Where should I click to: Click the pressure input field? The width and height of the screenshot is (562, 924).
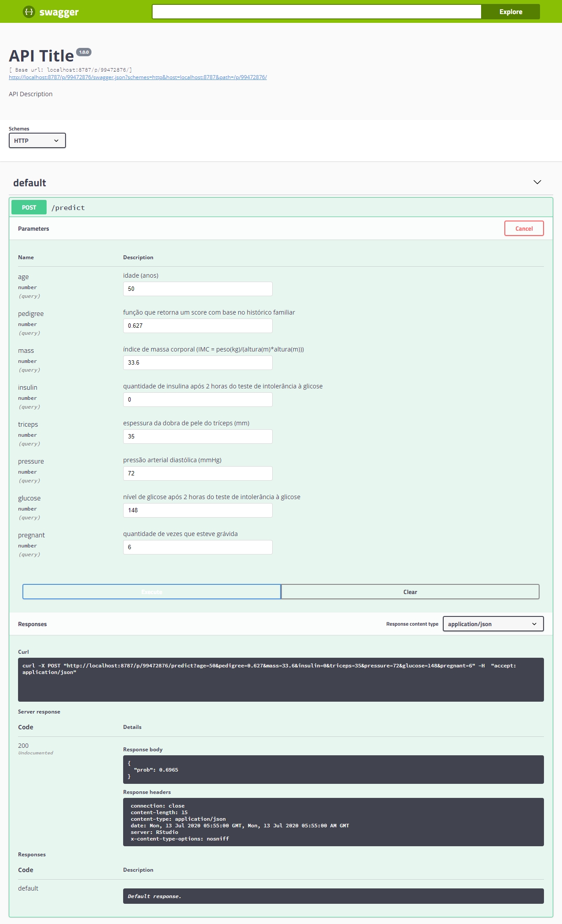(197, 473)
